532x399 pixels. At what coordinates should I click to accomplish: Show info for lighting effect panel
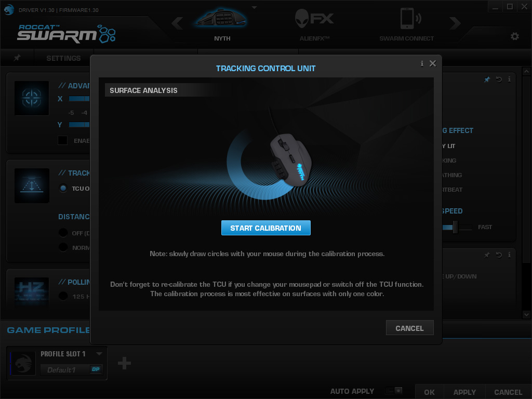[x=509, y=79]
